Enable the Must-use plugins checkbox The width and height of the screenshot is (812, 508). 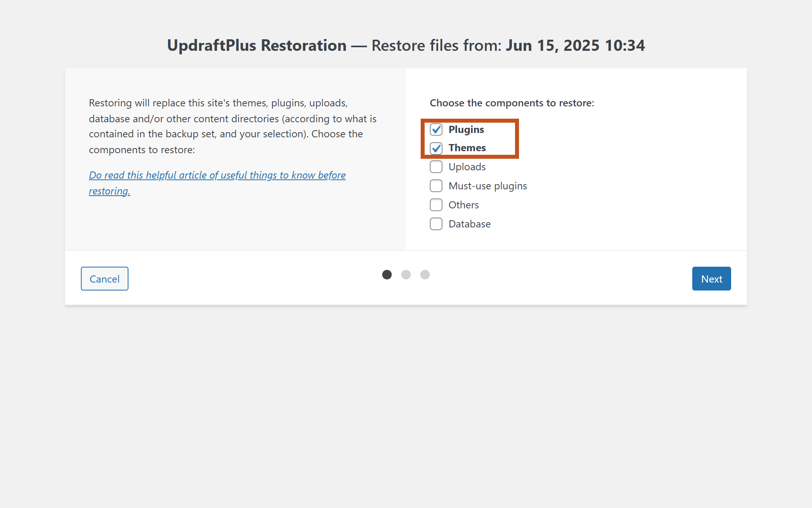pyautogui.click(x=436, y=186)
